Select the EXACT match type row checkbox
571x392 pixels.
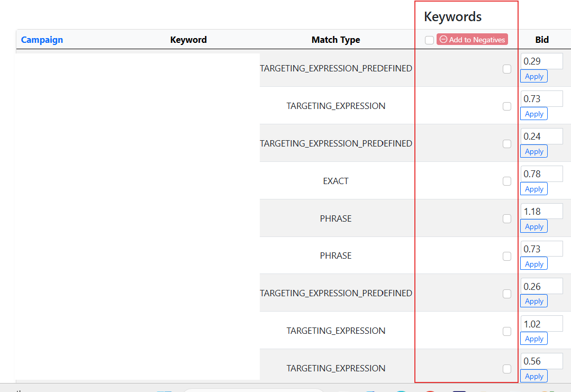(507, 181)
